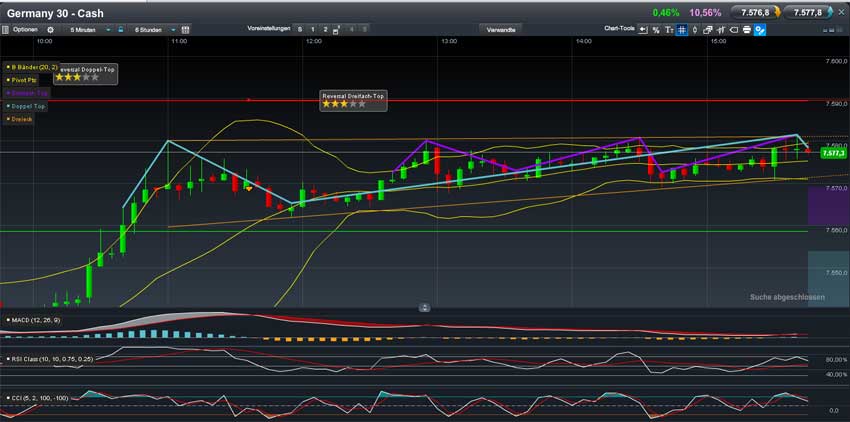Click the Chart-Tools label
850x422 pixels.
(x=619, y=28)
